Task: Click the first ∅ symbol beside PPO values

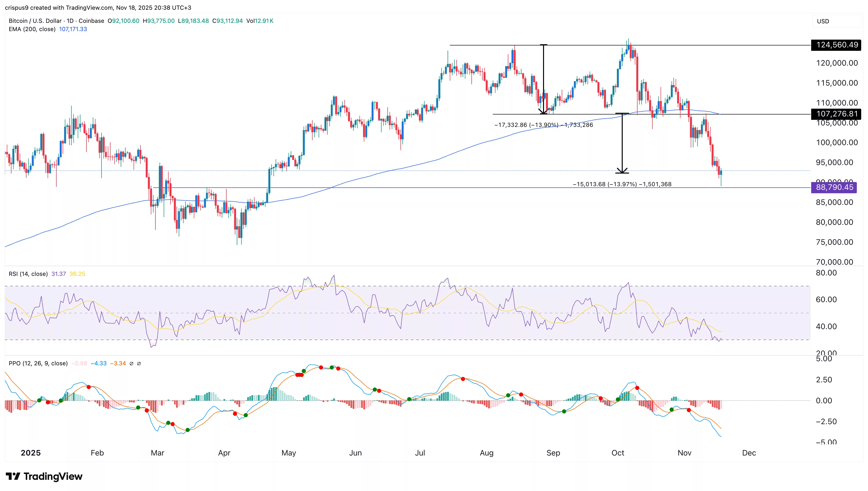Action: point(131,364)
